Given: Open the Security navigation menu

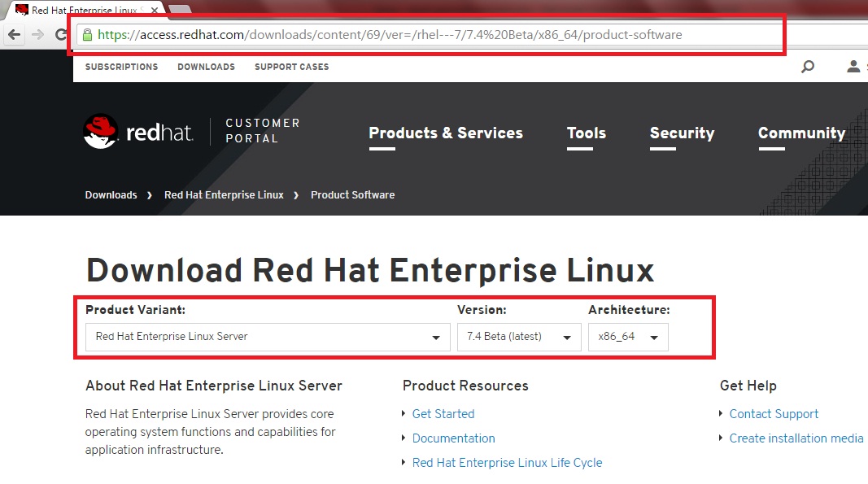Looking at the screenshot, I should click(682, 133).
